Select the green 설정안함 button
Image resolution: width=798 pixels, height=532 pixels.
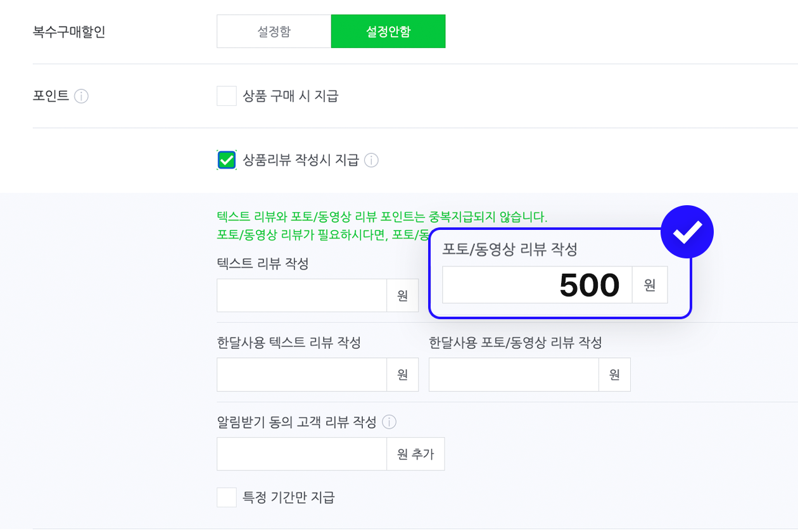click(x=388, y=32)
